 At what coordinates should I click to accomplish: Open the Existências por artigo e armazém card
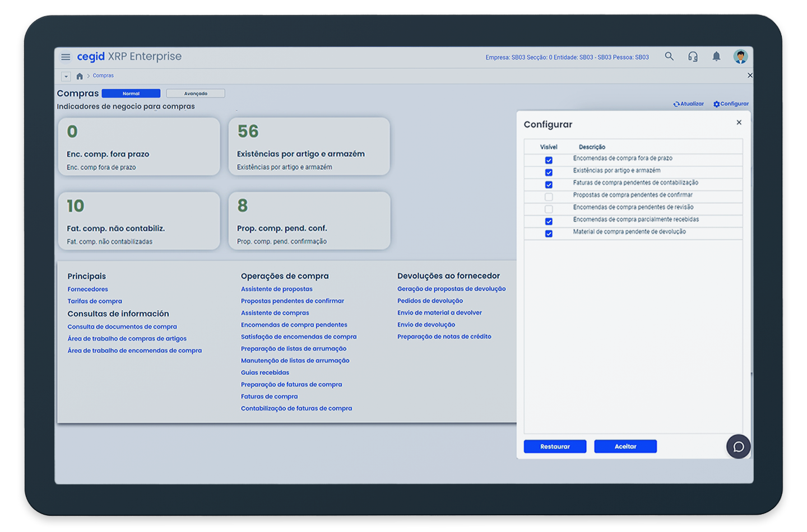[x=309, y=147]
